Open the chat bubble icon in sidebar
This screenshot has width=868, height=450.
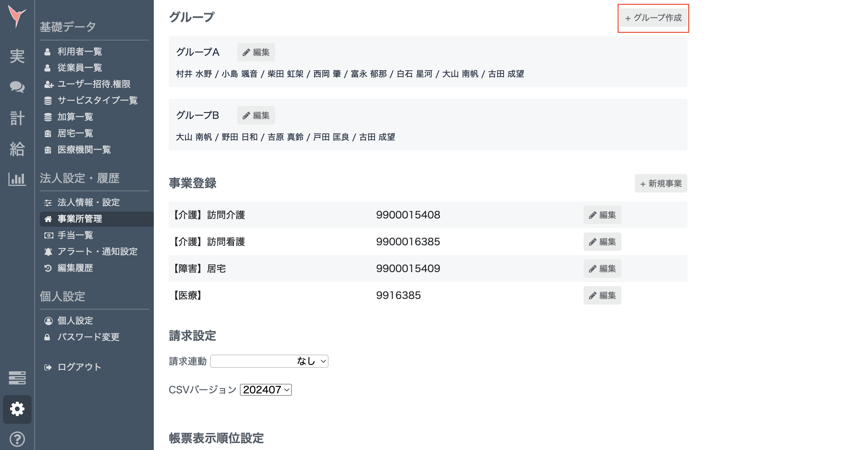tap(17, 88)
